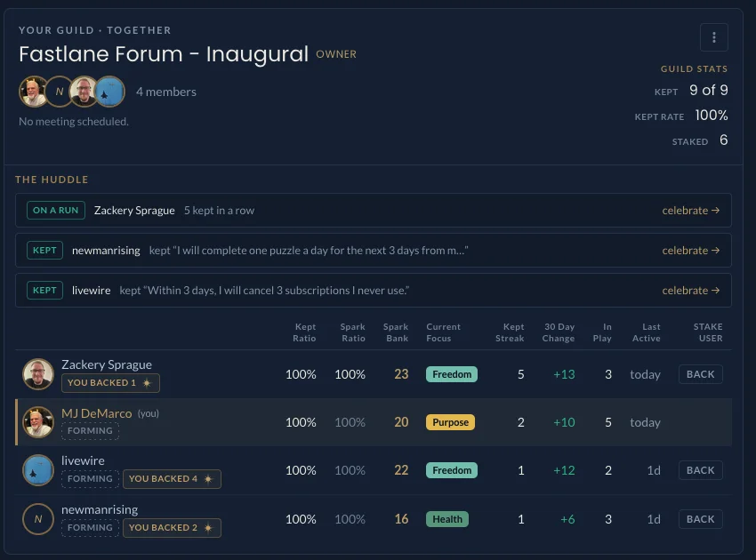The width and height of the screenshot is (756, 560).
Task: Back Zackery Sprague with a stake
Action: [701, 374]
